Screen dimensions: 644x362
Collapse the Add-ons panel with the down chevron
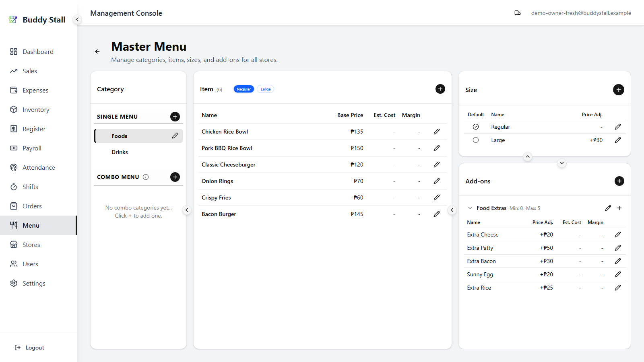[x=562, y=163]
